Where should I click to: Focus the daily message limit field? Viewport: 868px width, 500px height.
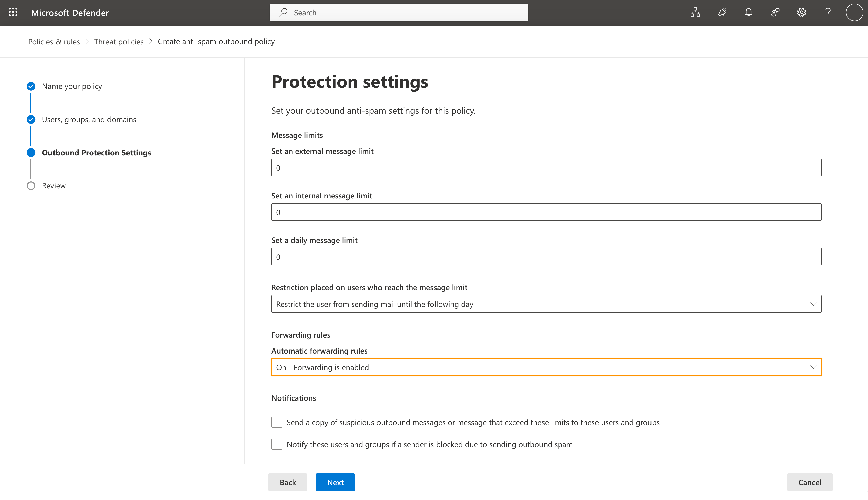click(546, 257)
